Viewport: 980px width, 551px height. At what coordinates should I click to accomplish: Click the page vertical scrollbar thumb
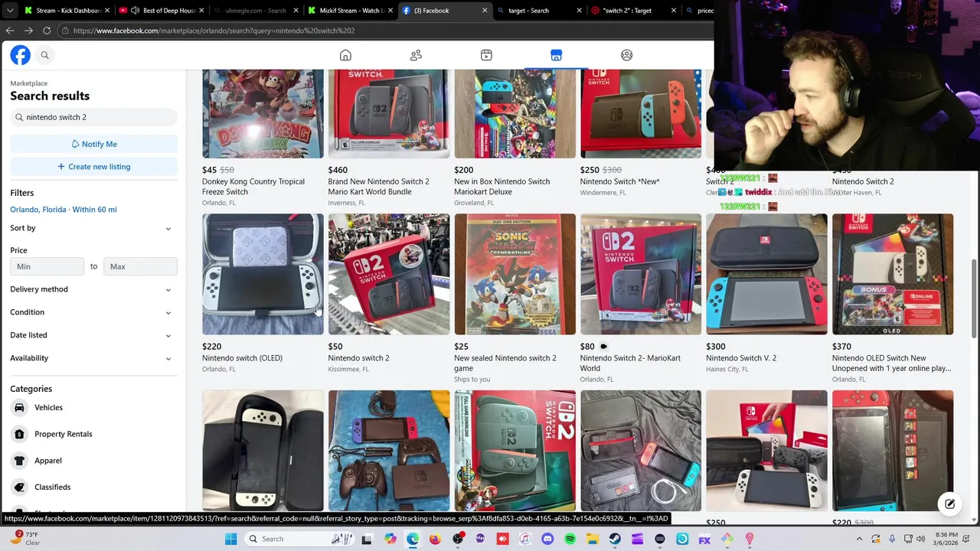tap(974, 298)
